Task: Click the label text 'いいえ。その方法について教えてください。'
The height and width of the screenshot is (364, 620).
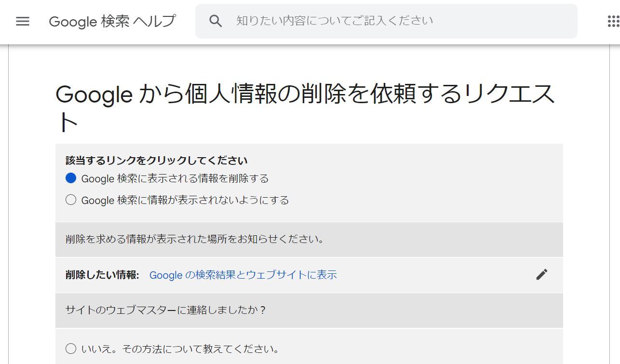Action: (180, 349)
